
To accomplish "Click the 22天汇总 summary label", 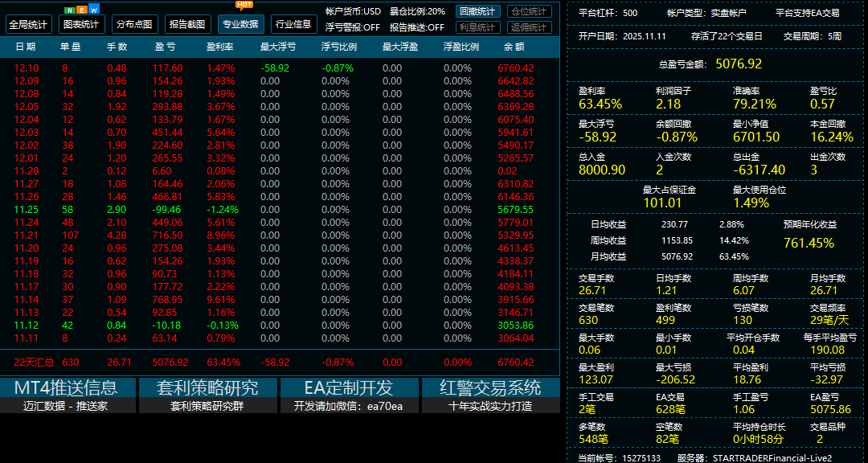I will point(35,363).
